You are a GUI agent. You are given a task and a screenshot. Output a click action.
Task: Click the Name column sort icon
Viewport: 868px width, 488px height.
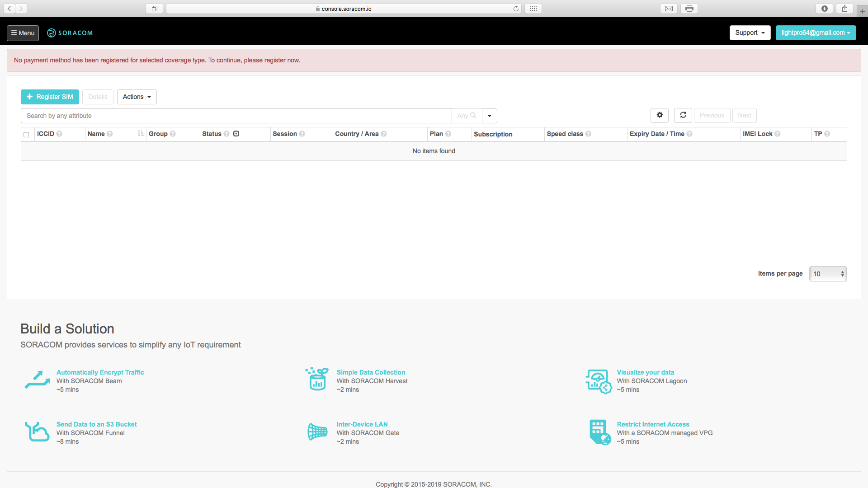coord(141,134)
